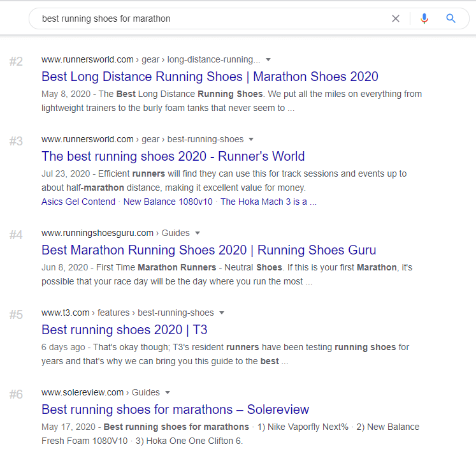Follow the 'Asics Gel Contend' sitelink

coord(78,202)
